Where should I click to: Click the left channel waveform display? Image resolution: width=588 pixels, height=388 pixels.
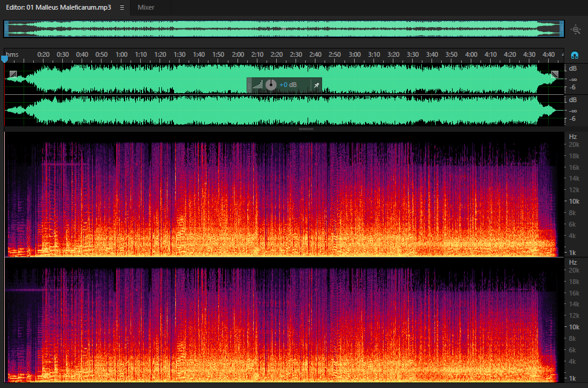284,79
